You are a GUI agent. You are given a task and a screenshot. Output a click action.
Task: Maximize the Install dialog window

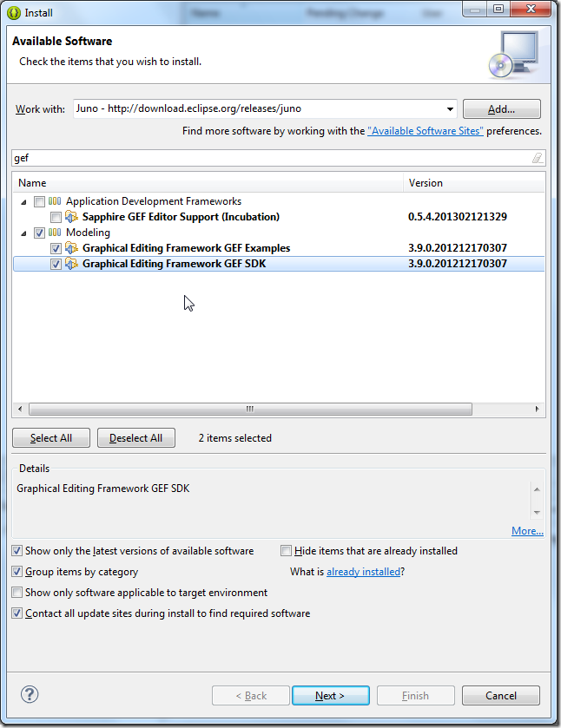pos(498,9)
